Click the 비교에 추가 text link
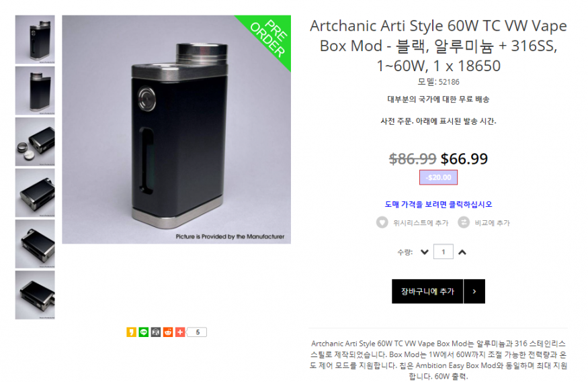The width and height of the screenshot is (588, 382). (492, 223)
